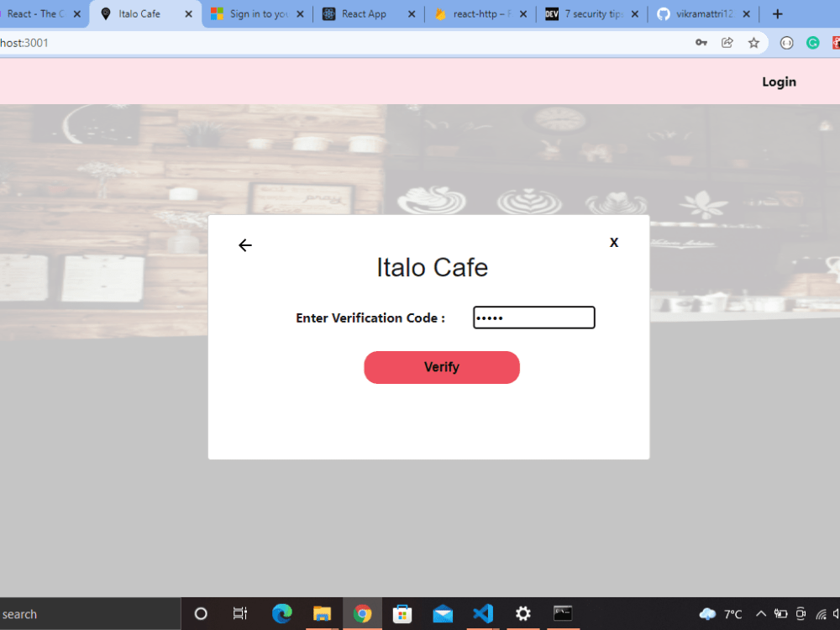Close the vikramattri12 GitHub tab
The image size is (840, 630).
click(746, 14)
